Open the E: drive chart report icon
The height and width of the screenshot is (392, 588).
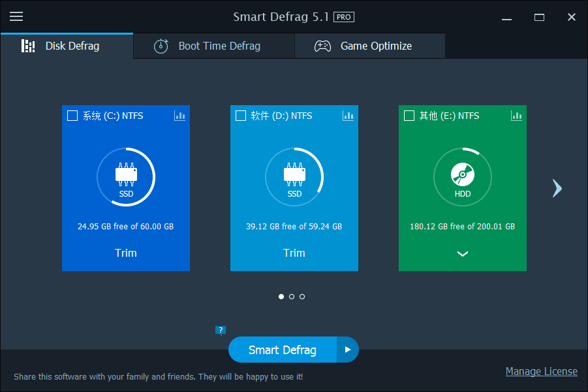pyautogui.click(x=516, y=116)
